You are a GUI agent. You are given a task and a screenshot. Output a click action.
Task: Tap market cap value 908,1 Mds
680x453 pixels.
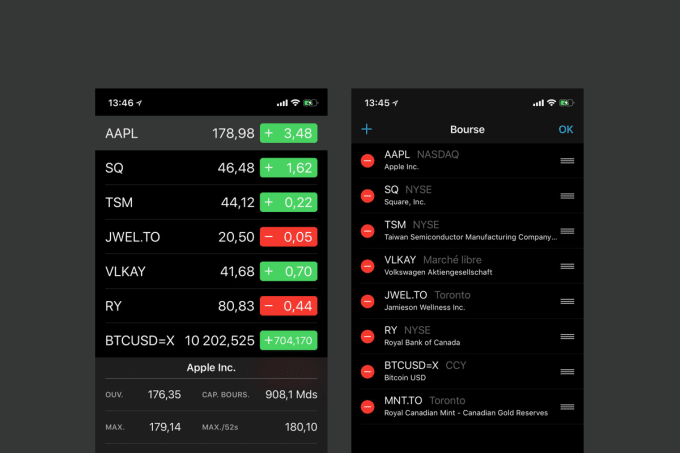pos(291,394)
